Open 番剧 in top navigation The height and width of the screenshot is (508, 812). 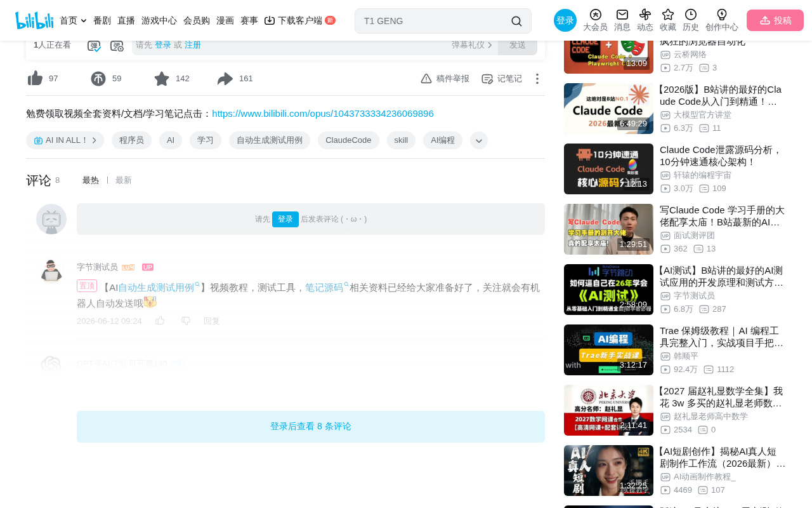(102, 20)
